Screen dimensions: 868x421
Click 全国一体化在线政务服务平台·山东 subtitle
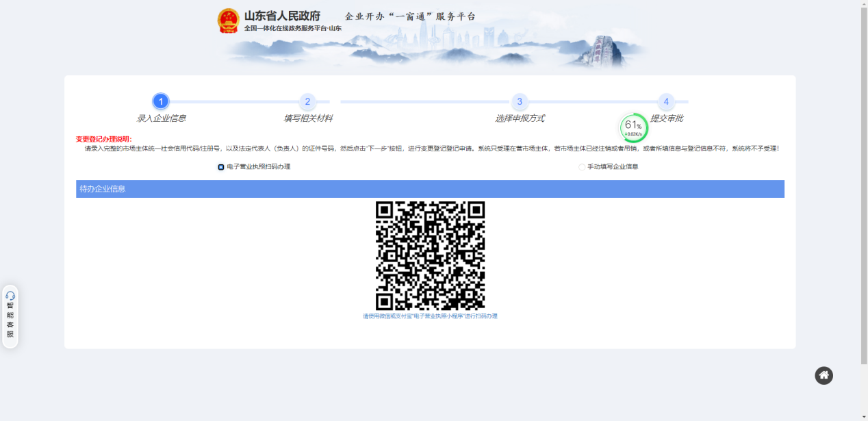pyautogui.click(x=293, y=28)
